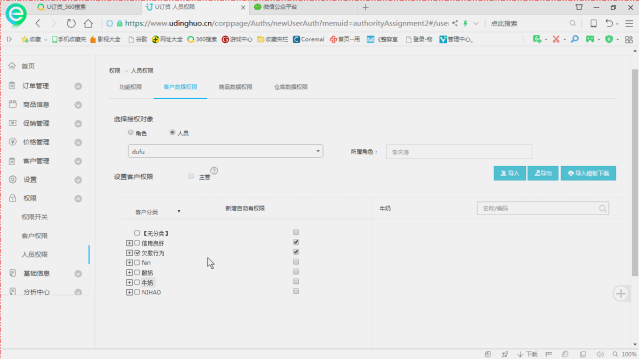Screen dimensions: 640x360
Task: Open the 权限开关 submenu item
Action: pyautogui.click(x=35, y=217)
